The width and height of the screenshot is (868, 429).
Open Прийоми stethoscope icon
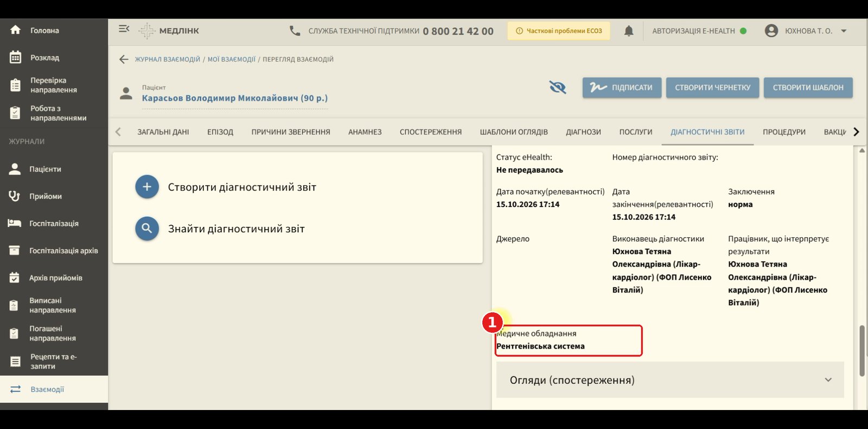[x=15, y=196]
